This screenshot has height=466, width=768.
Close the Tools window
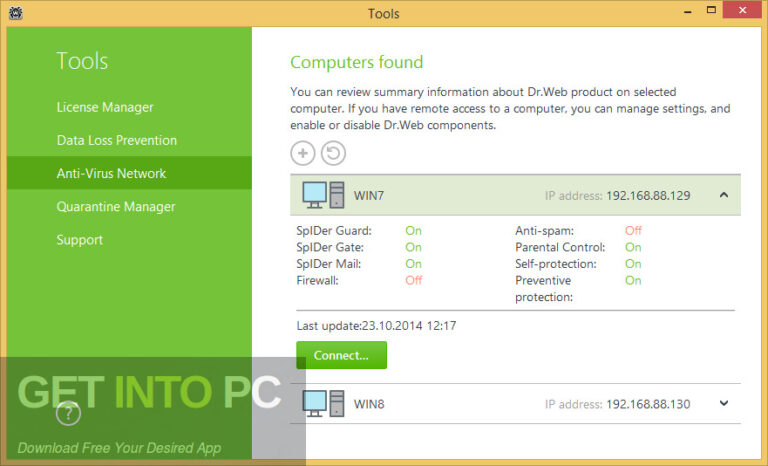743,10
